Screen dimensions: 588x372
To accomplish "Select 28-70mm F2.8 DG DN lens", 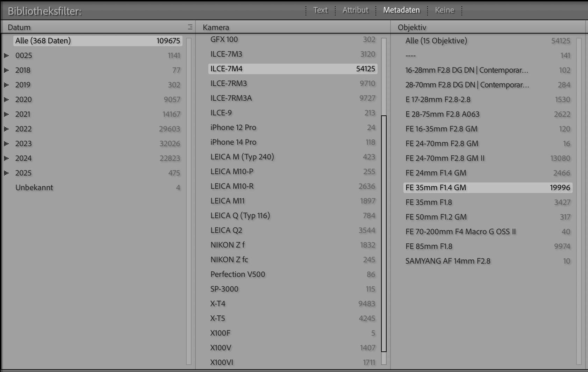I will [x=488, y=85].
